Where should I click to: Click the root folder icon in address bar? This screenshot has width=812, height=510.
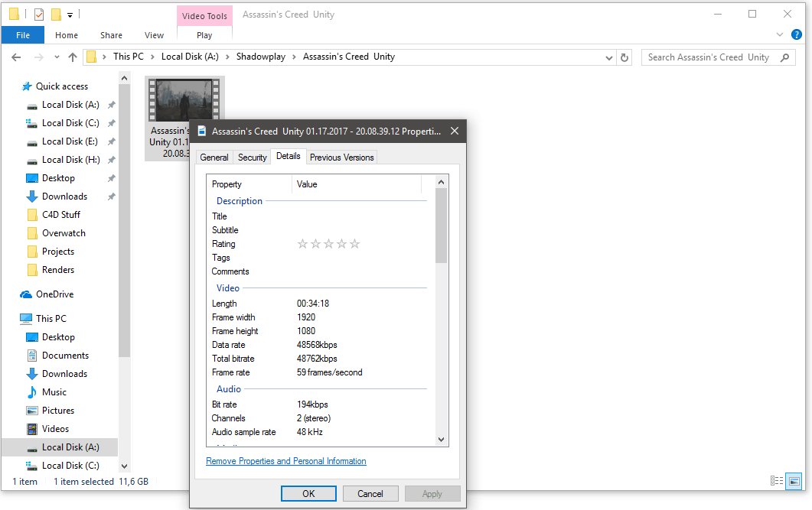tap(91, 57)
